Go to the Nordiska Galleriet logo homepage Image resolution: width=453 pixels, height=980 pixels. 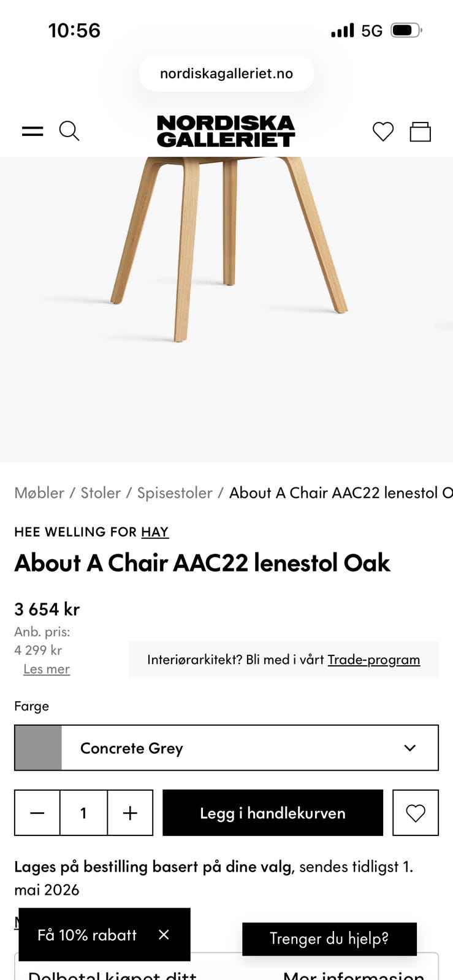coord(226,131)
